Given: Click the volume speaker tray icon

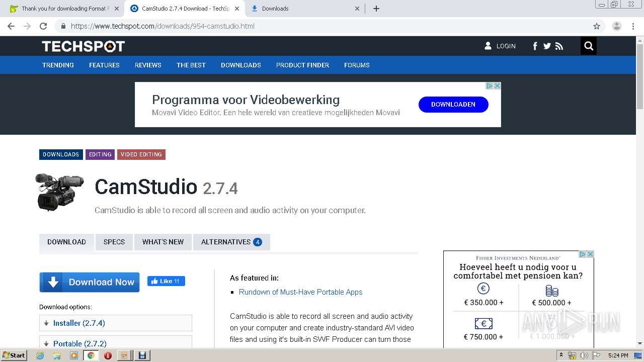Looking at the screenshot, I should [584, 355].
